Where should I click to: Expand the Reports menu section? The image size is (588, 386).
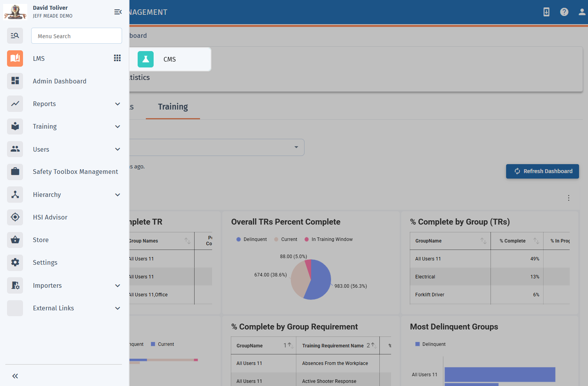tap(117, 104)
